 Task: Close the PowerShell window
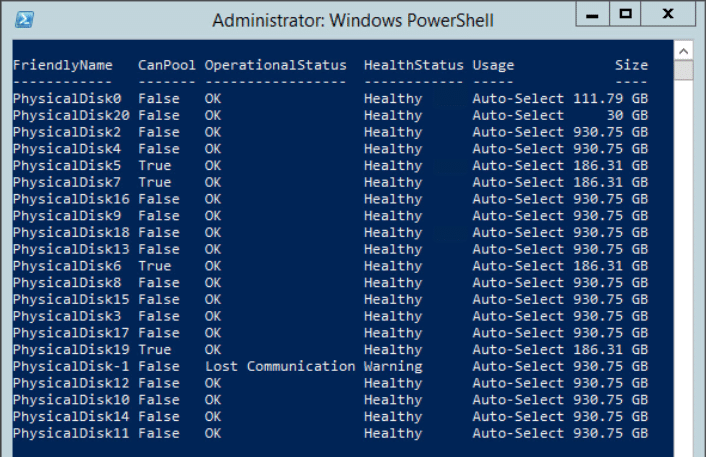tap(668, 14)
